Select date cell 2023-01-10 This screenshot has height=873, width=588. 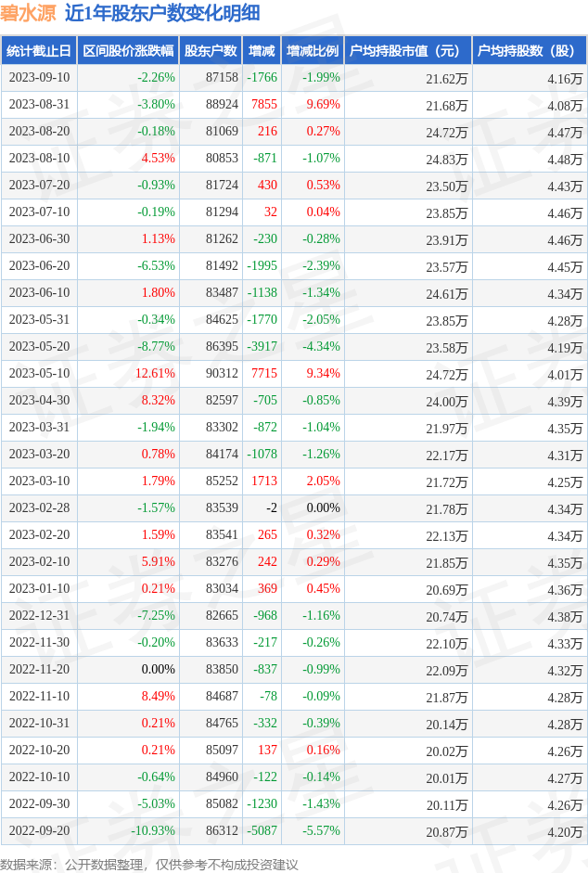[x=40, y=588]
